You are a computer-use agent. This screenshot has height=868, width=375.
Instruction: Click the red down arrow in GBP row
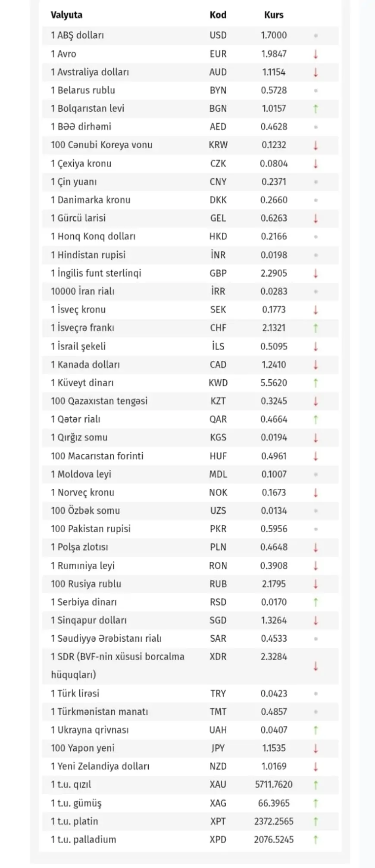click(316, 273)
